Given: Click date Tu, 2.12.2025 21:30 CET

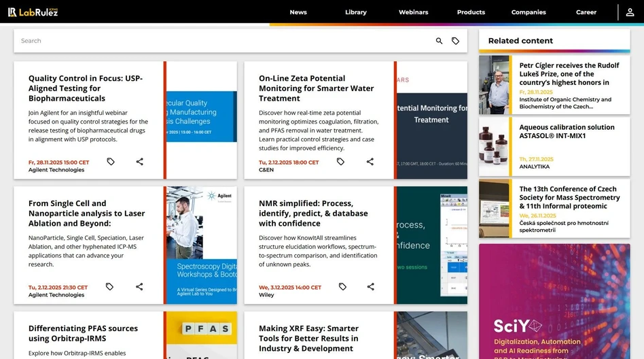Looking at the screenshot, I should point(58,288).
